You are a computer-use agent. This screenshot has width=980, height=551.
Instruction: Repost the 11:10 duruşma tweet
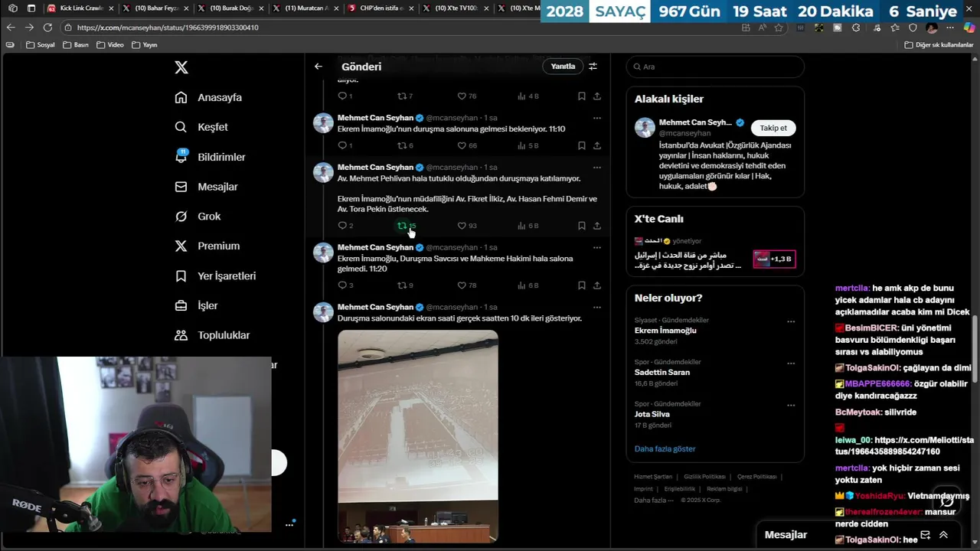(x=405, y=145)
